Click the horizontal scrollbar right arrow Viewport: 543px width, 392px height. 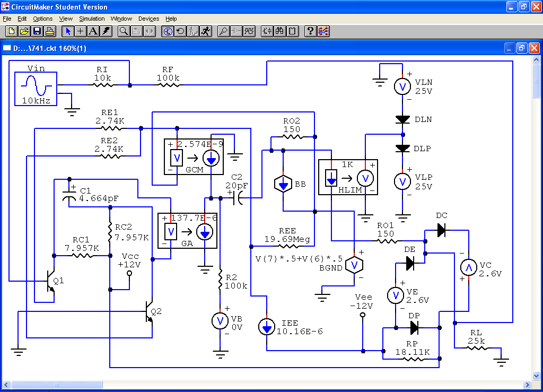(x=527, y=385)
